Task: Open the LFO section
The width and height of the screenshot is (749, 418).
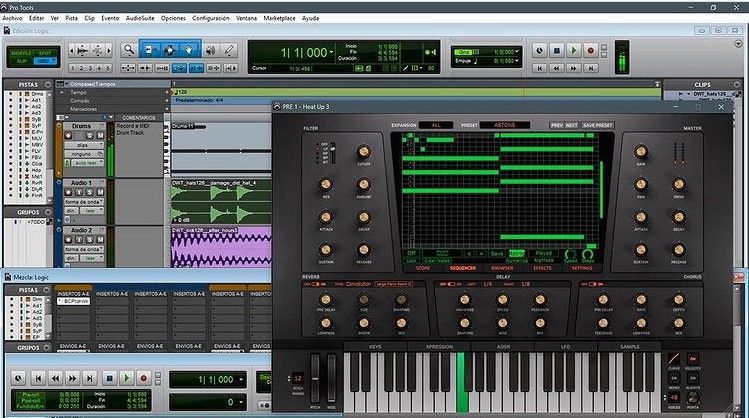Action: [566, 347]
